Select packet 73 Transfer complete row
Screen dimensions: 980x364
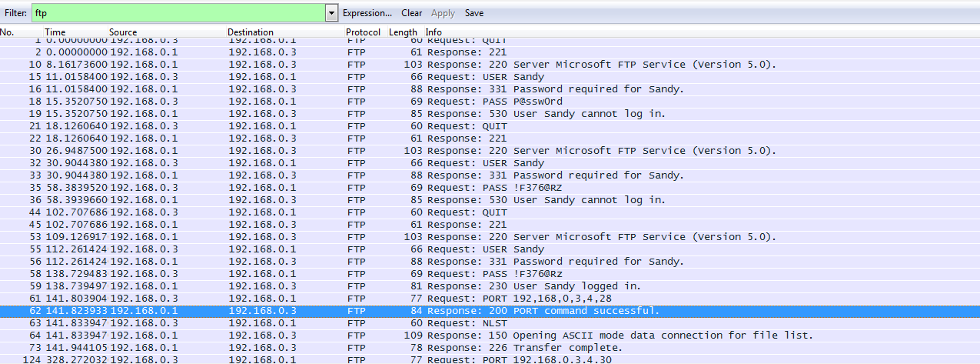(490, 348)
